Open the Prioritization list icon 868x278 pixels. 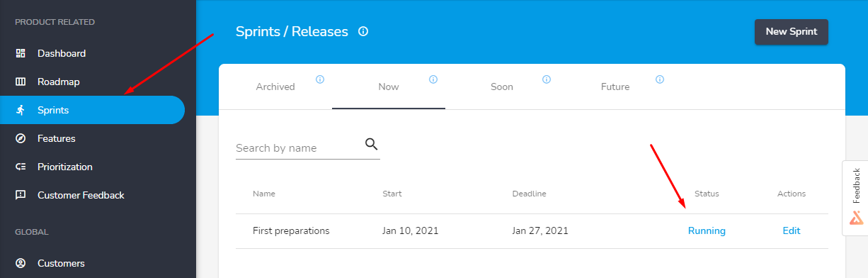click(21, 167)
